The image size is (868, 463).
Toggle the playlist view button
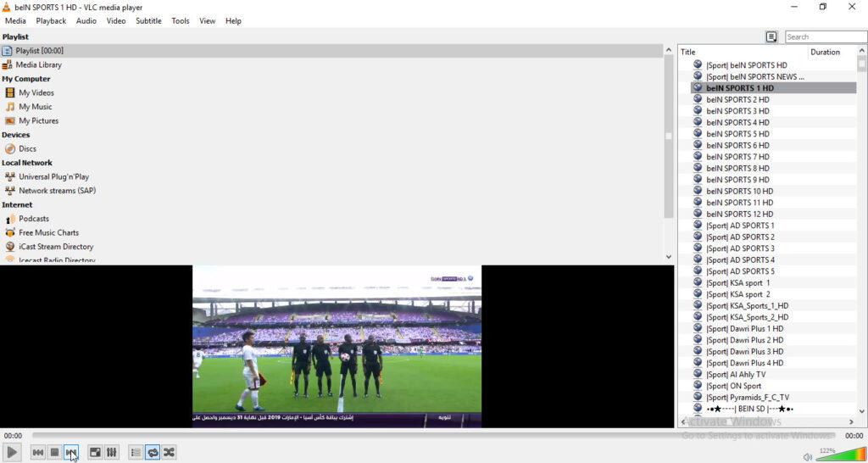pyautogui.click(x=136, y=453)
